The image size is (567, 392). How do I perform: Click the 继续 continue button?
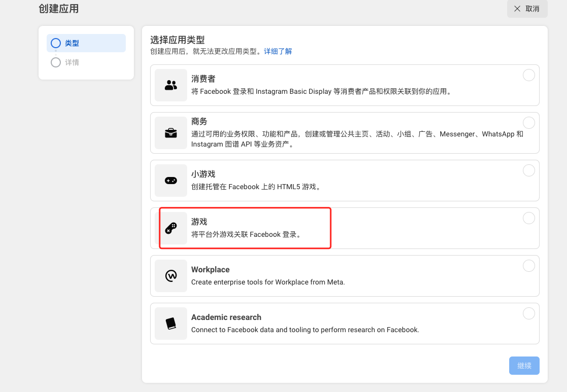[524, 366]
